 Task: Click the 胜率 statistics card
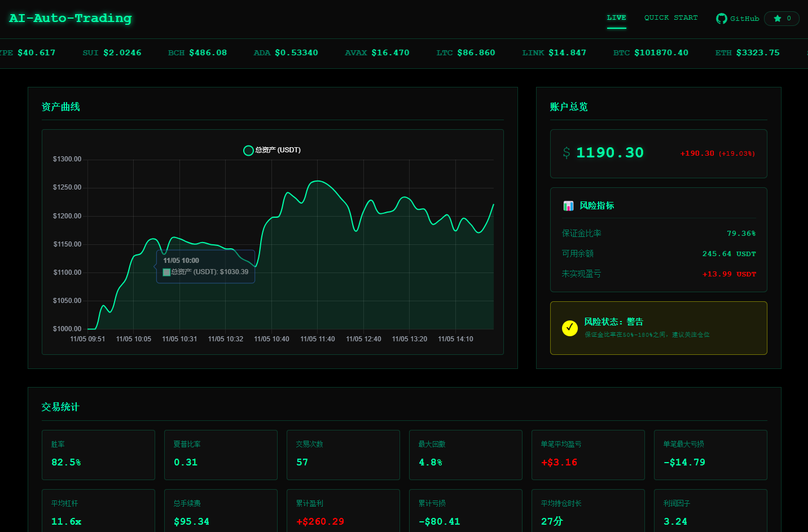98,455
